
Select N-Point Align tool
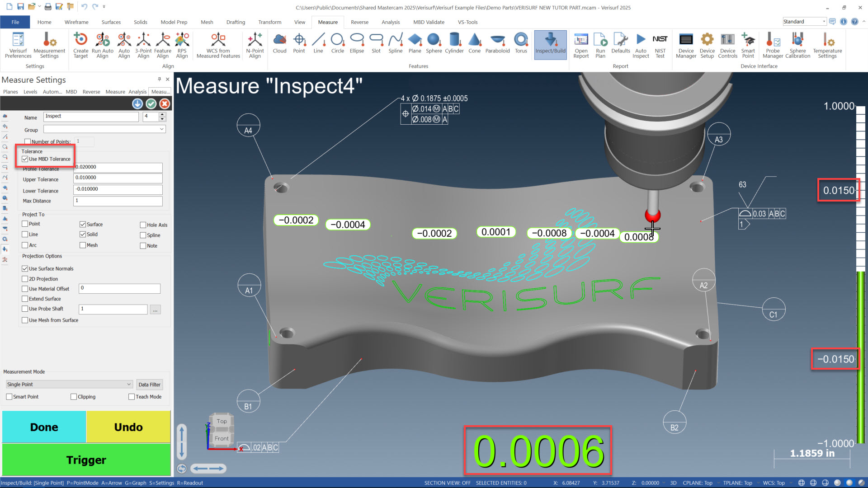255,45
